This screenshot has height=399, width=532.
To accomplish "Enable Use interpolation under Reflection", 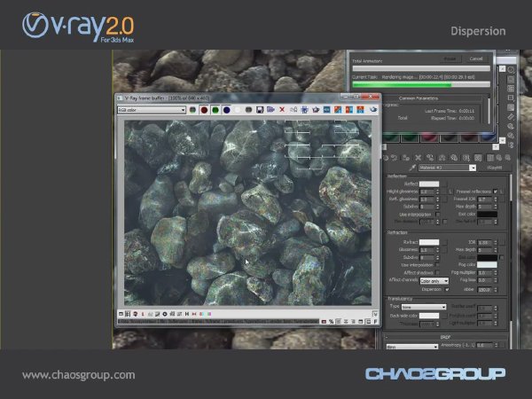I will tap(438, 215).
